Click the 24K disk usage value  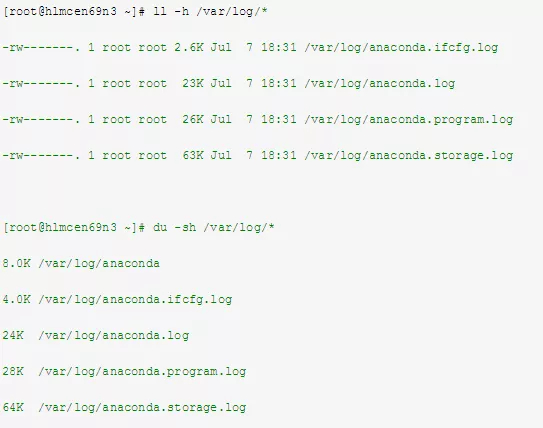point(13,336)
